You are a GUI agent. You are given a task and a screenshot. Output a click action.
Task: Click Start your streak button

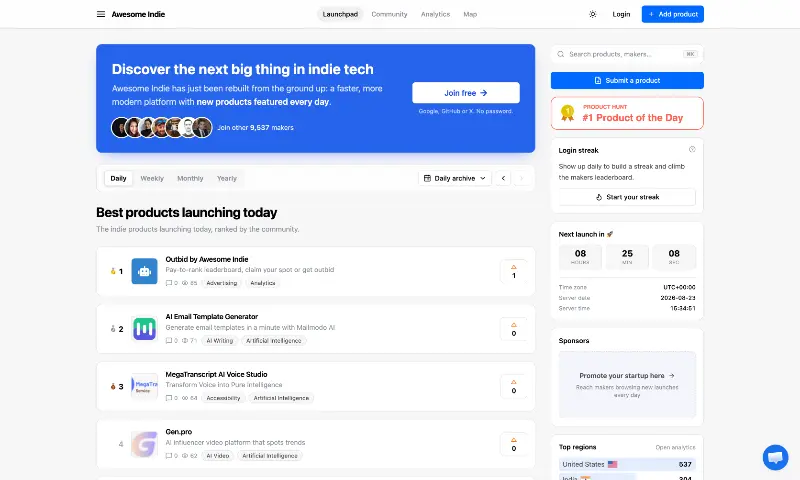tap(627, 197)
